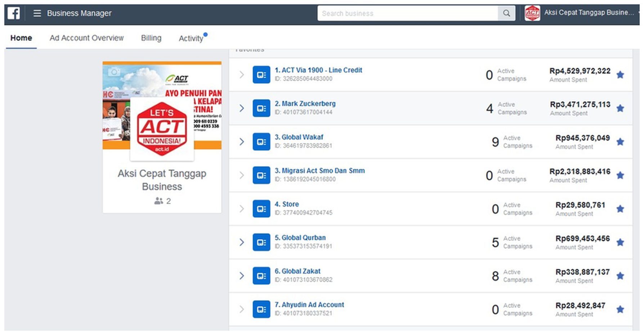644x335 pixels.
Task: Go to the Billing tab
Action: point(151,38)
